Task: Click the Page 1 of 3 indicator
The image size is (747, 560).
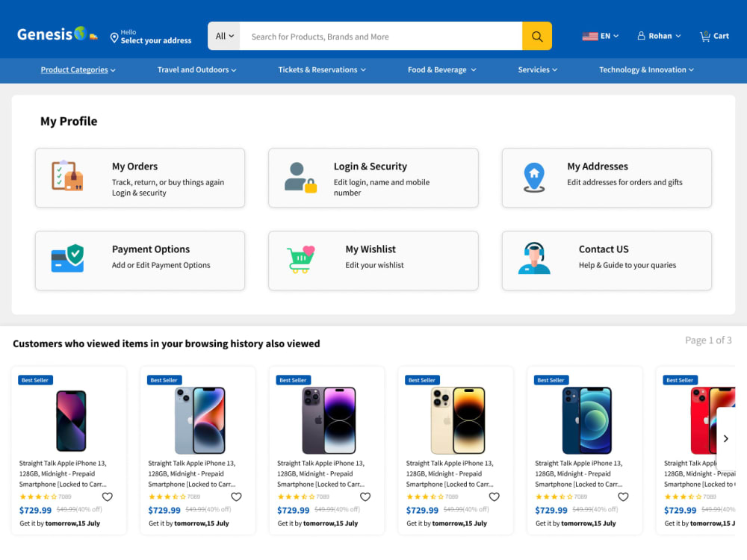Action: tap(708, 340)
